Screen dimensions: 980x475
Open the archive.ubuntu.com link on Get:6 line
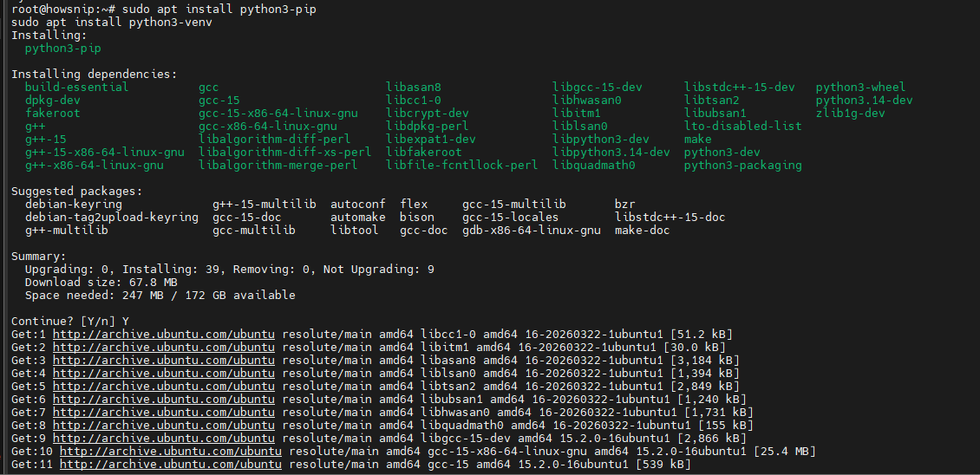click(164, 400)
